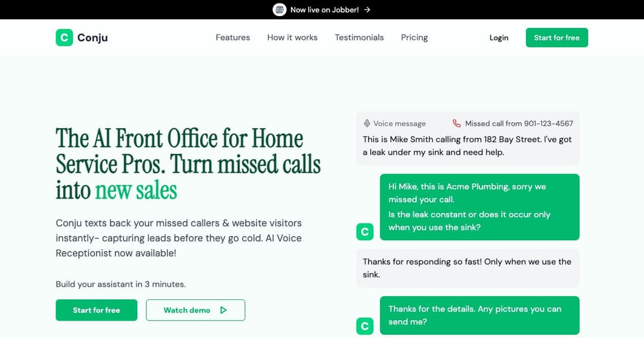The width and height of the screenshot is (644, 338).
Task: Click the Voice message label
Action: [399, 123]
